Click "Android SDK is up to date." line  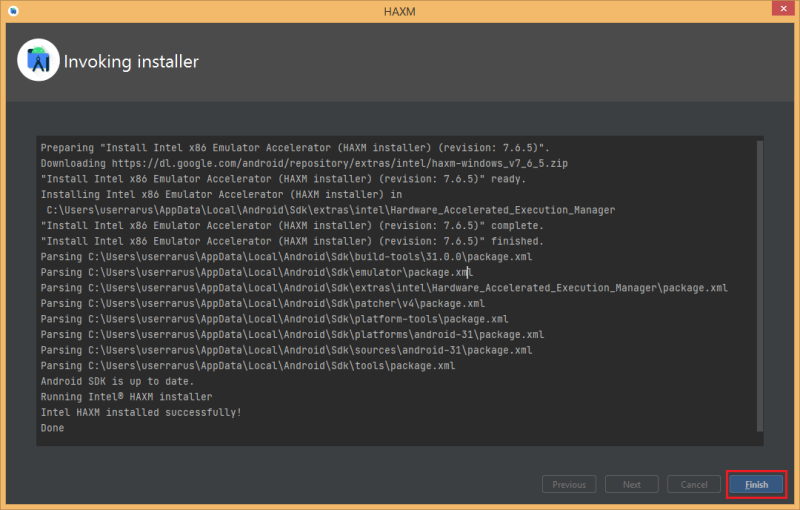117,381
